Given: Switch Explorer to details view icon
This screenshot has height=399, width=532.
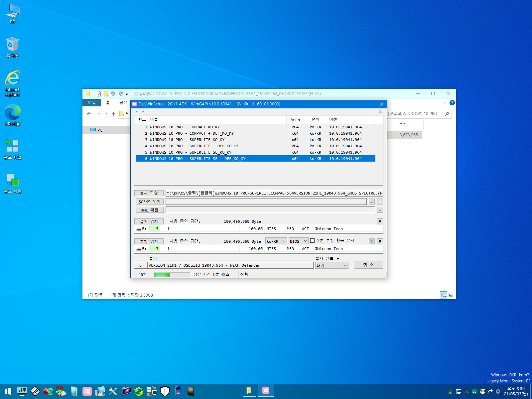Looking at the screenshot, I should tap(444, 295).
